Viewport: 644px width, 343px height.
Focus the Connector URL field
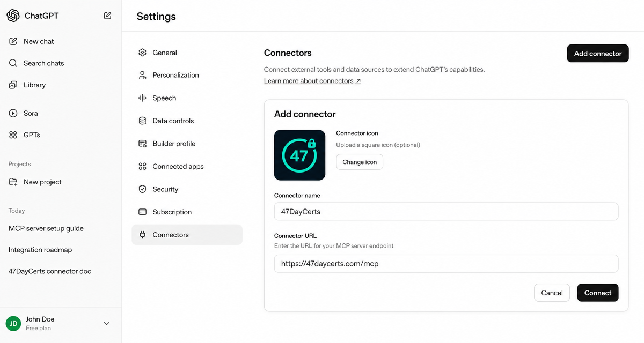coord(446,263)
